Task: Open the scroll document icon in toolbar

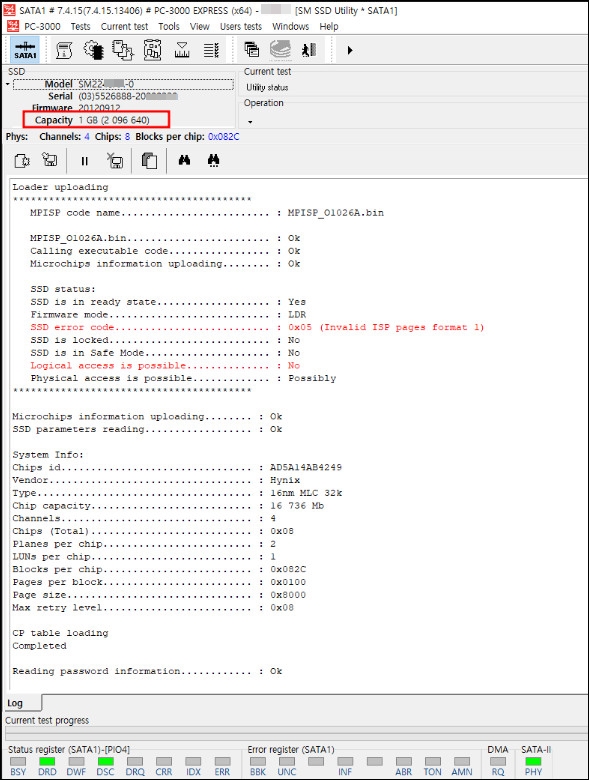Action: click(64, 50)
